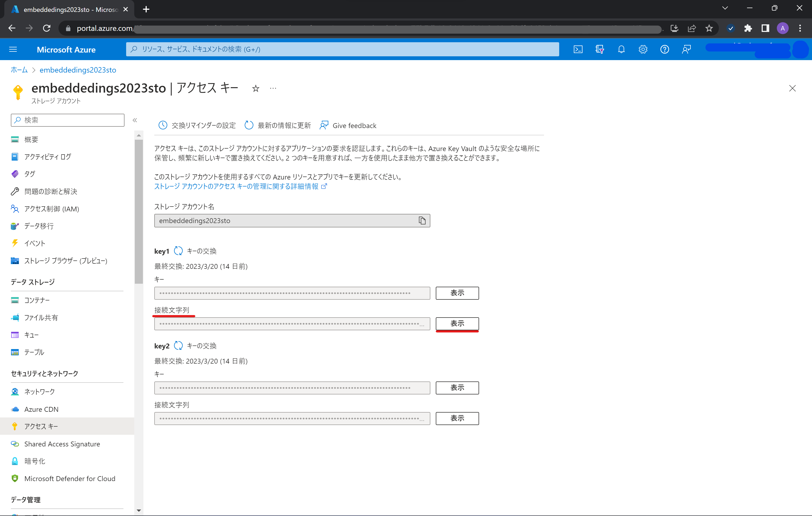812x516 pixels.
Task: Open the Shared Access Signature menu item
Action: coord(62,444)
